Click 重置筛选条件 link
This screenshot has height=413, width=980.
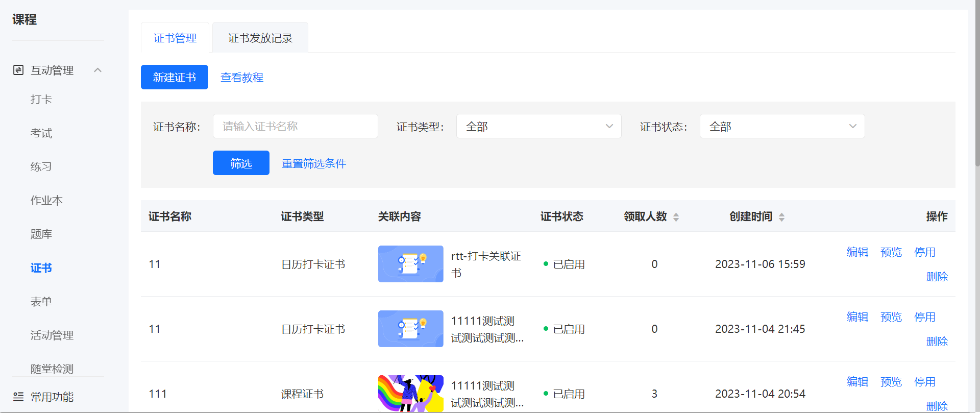[314, 163]
